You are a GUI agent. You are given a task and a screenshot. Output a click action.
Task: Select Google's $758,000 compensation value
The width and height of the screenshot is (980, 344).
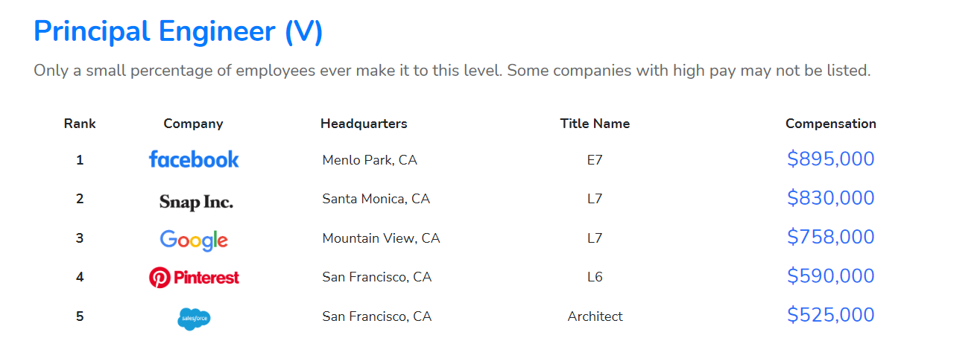click(x=830, y=238)
